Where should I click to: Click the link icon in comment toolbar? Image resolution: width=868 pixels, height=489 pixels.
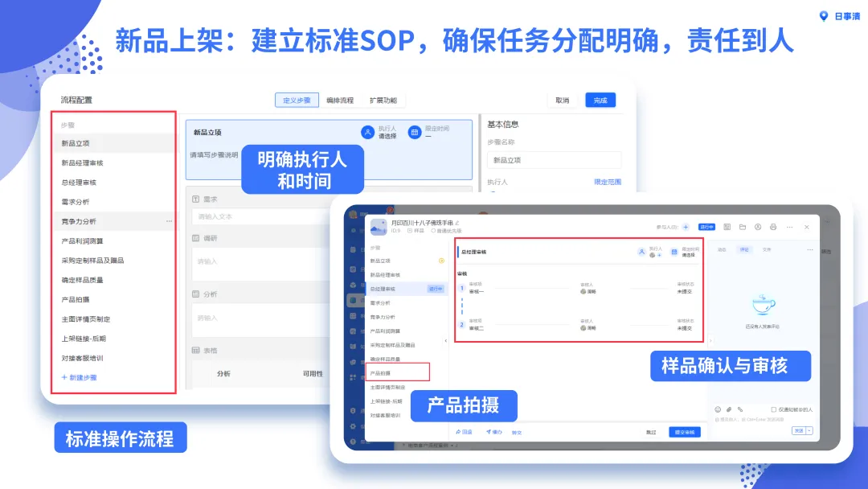(x=740, y=410)
